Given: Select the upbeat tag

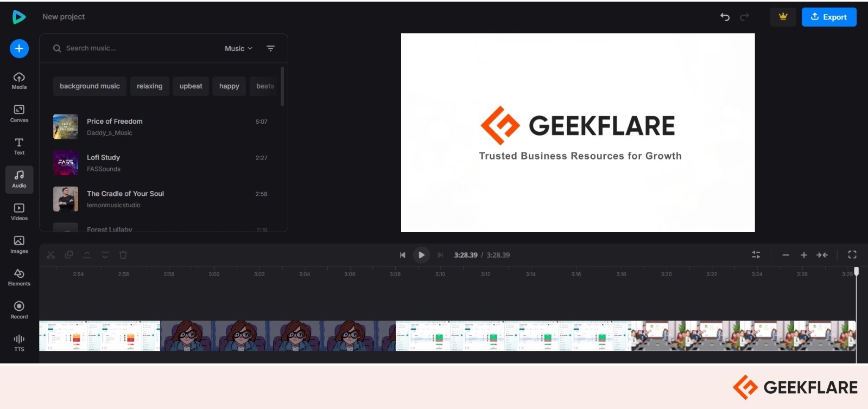Looking at the screenshot, I should (191, 86).
